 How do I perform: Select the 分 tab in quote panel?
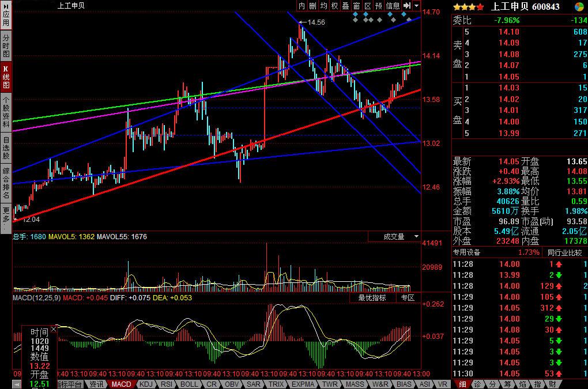(x=492, y=384)
